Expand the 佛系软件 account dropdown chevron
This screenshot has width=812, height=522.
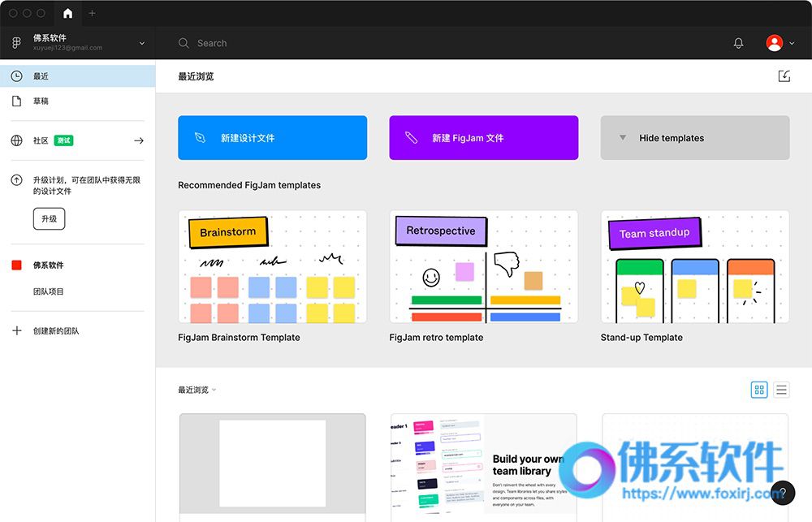[x=142, y=43]
